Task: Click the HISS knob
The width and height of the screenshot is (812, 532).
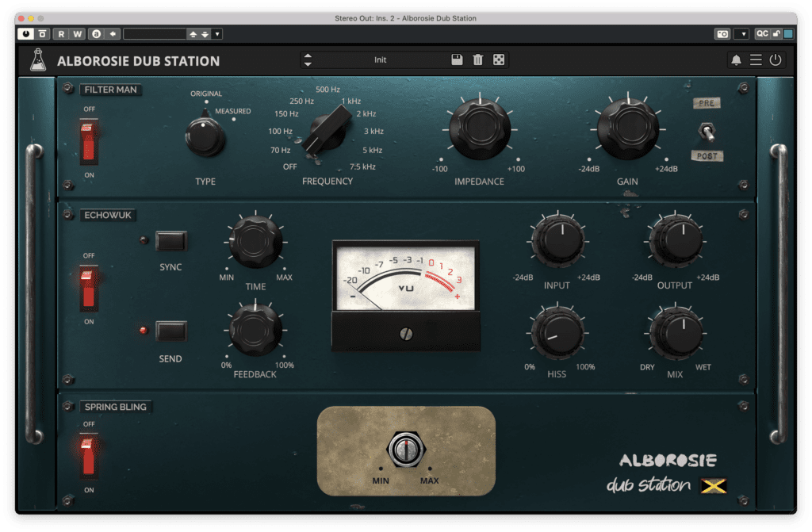Action: 557,332
